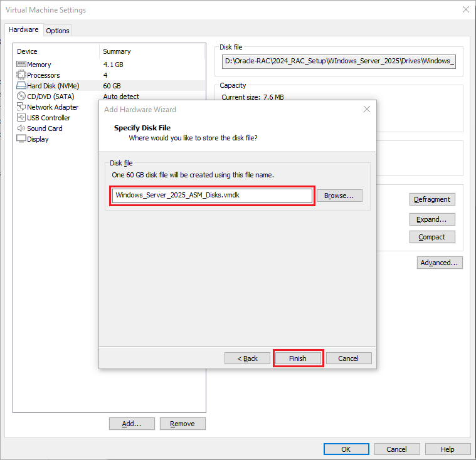This screenshot has height=460, width=476.
Task: Click the Sound Card speaker icon
Action: click(x=21, y=128)
